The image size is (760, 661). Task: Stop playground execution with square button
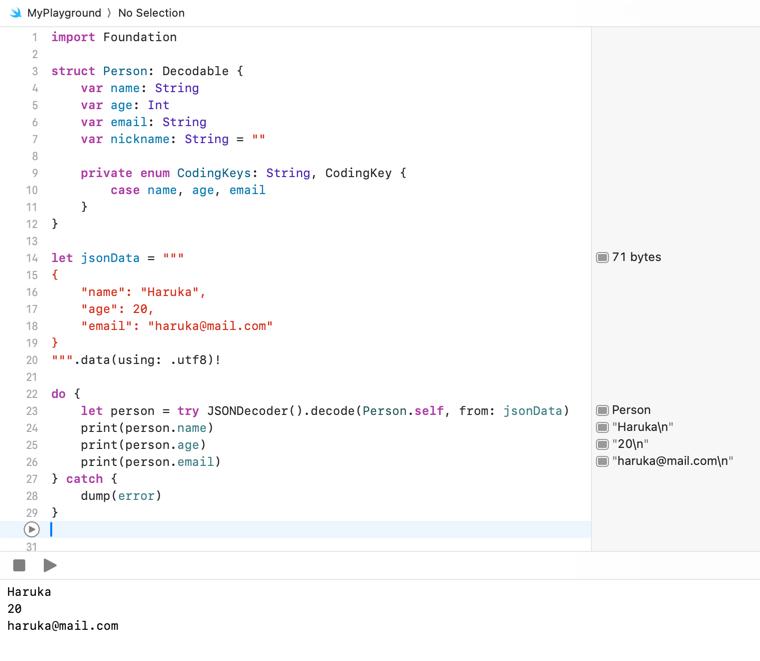[x=19, y=565]
